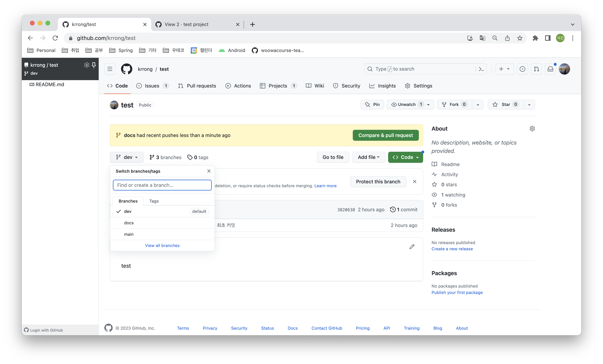The width and height of the screenshot is (603, 364).
Task: Open the create new plus dropdown
Action: click(504, 69)
